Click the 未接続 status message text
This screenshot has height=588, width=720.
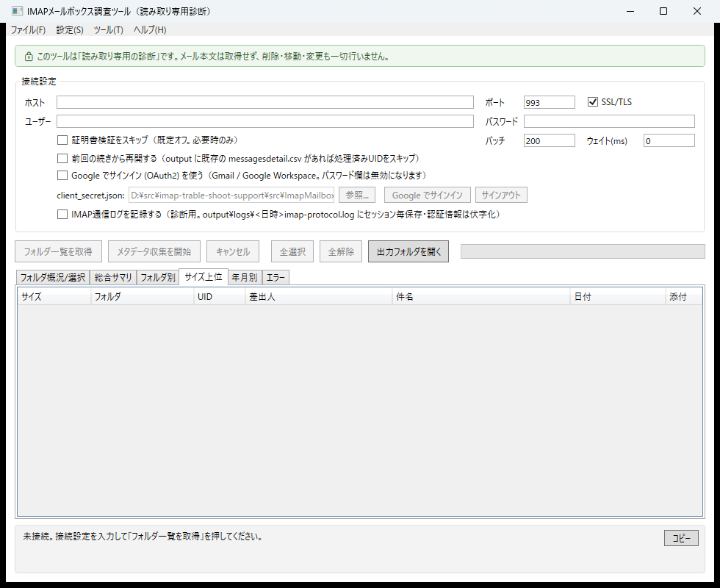[x=143, y=537]
